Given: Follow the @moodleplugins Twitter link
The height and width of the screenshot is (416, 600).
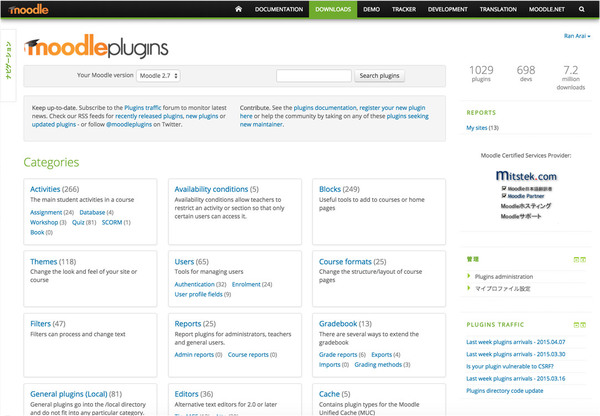Looking at the screenshot, I should click(129, 125).
